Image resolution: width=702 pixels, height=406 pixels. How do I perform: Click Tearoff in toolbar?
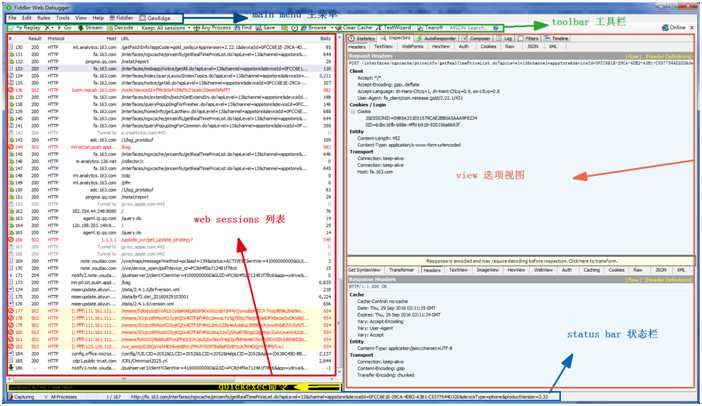pyautogui.click(x=430, y=28)
